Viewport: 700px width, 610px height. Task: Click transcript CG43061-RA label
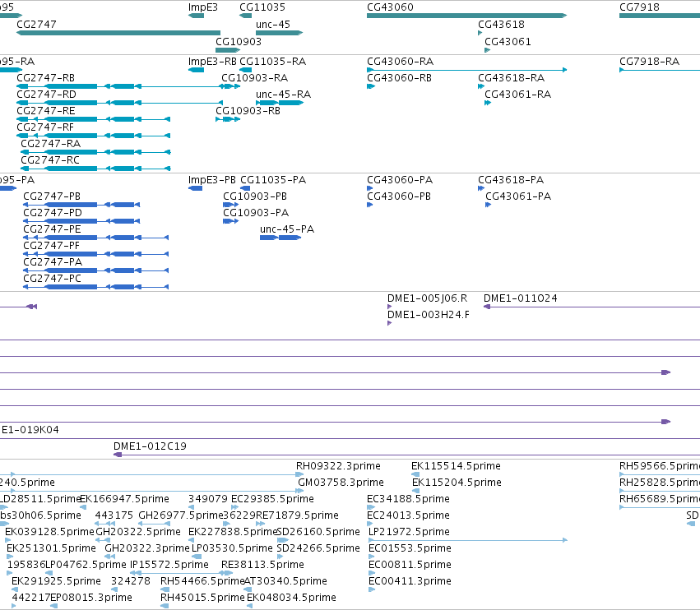click(x=518, y=95)
